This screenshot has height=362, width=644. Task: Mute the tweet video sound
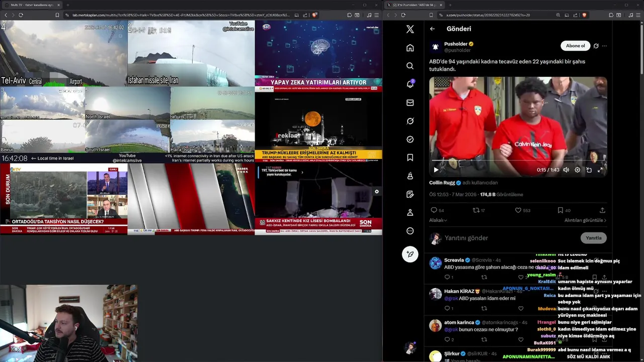pyautogui.click(x=566, y=170)
